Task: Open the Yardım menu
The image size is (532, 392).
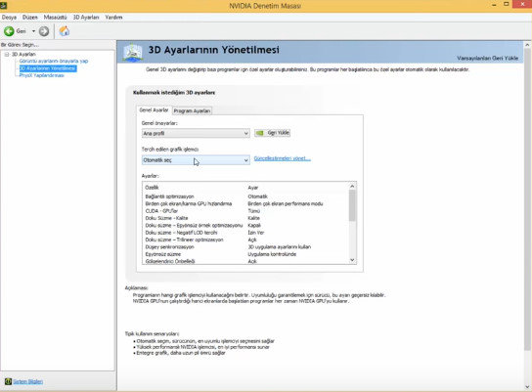Action: (113, 17)
